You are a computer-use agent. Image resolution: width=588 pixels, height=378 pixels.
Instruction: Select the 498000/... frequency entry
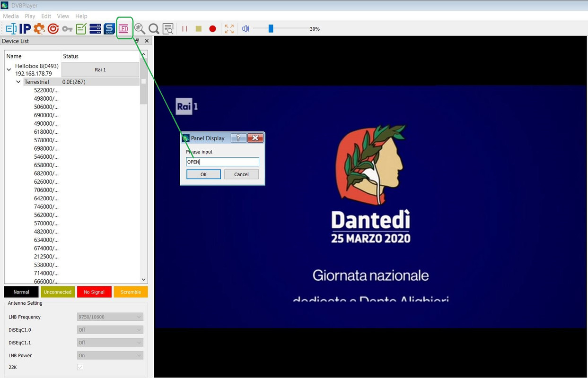pos(46,99)
